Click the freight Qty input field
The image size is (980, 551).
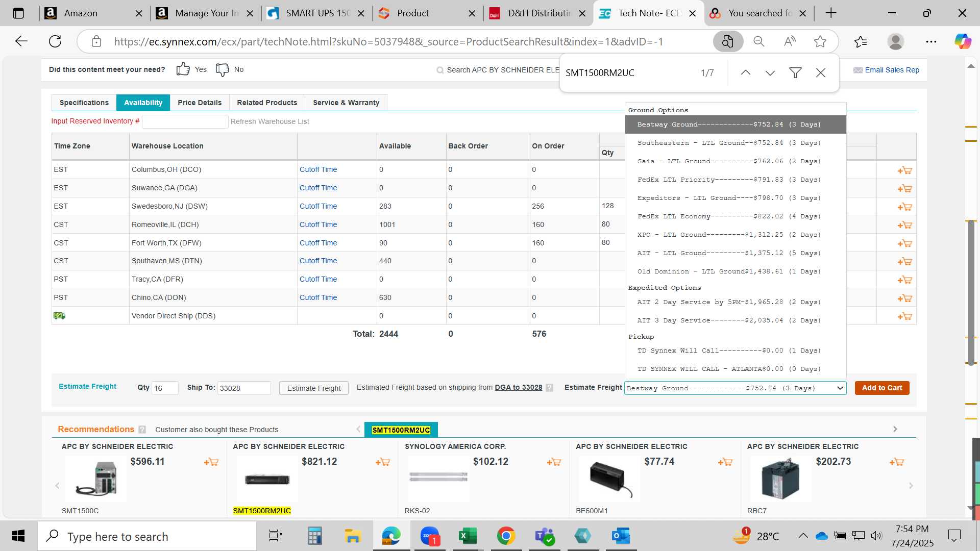point(165,388)
